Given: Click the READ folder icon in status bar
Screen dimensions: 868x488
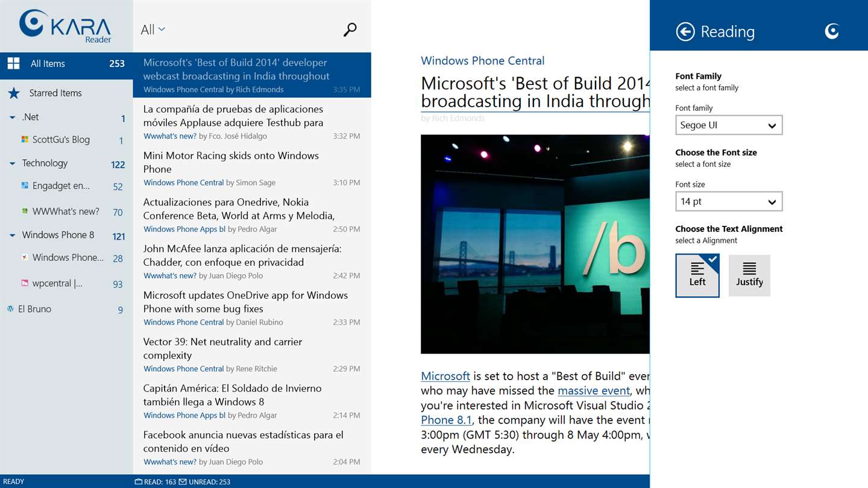Looking at the screenshot, I should [138, 481].
